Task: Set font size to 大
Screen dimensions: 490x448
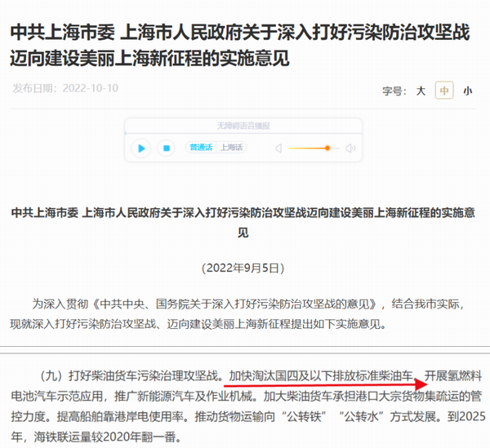Action: 421,91
